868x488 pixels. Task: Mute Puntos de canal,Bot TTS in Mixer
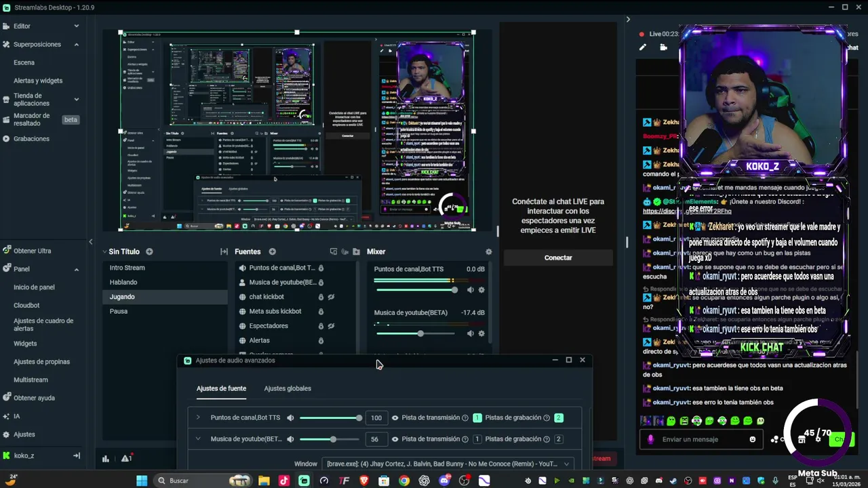pos(470,290)
